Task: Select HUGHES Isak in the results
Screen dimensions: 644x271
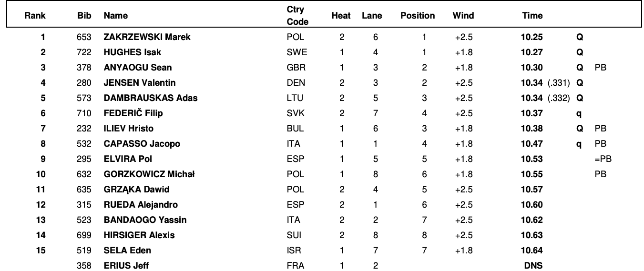Action: (132, 52)
